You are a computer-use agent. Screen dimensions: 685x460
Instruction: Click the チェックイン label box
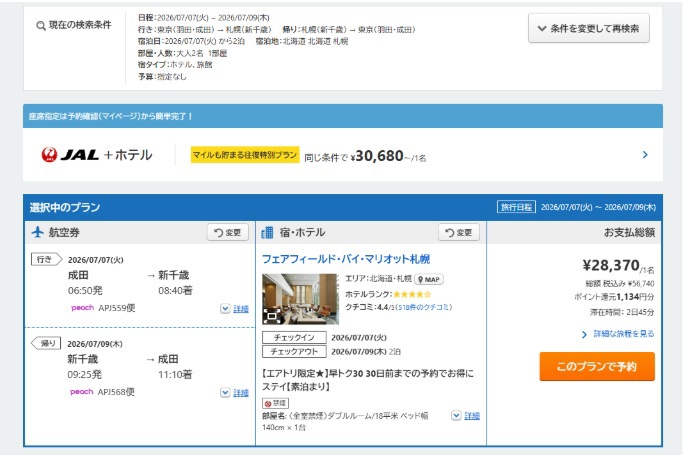point(294,338)
